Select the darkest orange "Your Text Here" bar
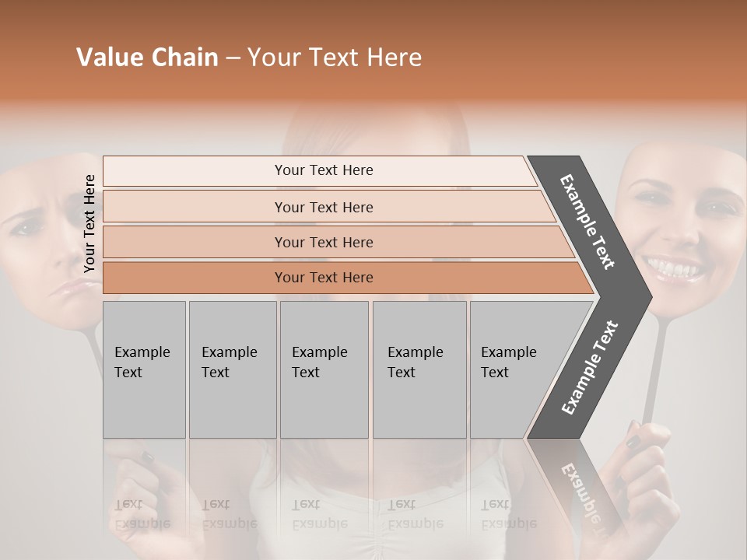This screenshot has width=747, height=560. click(324, 278)
